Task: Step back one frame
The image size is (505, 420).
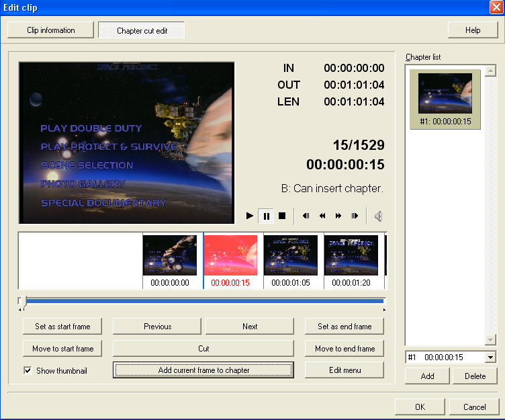Action: 306,216
